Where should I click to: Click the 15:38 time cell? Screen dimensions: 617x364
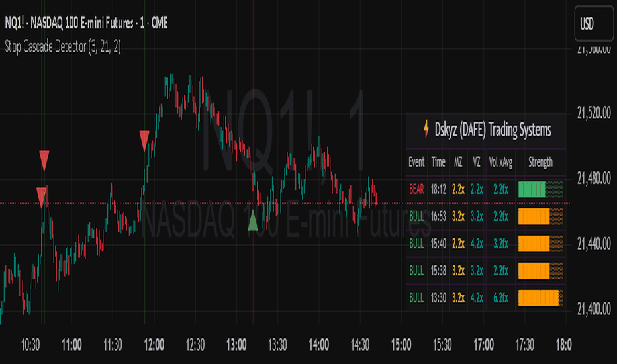438,271
